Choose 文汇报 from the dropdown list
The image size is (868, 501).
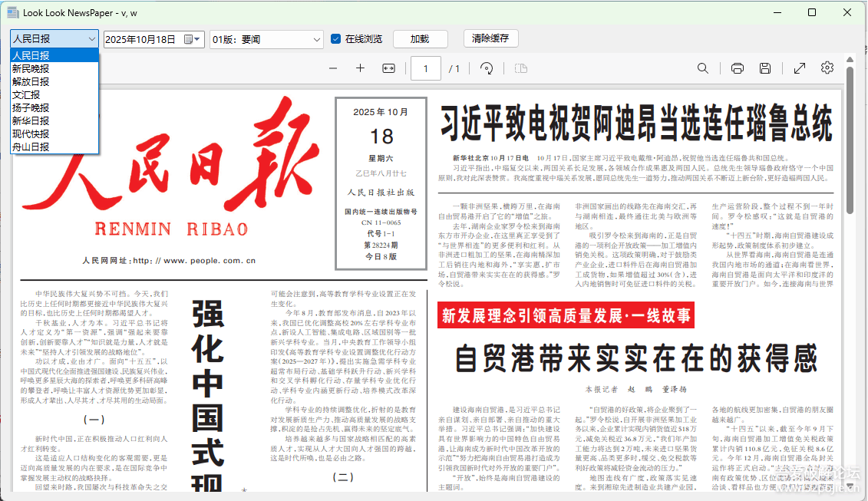click(54, 94)
